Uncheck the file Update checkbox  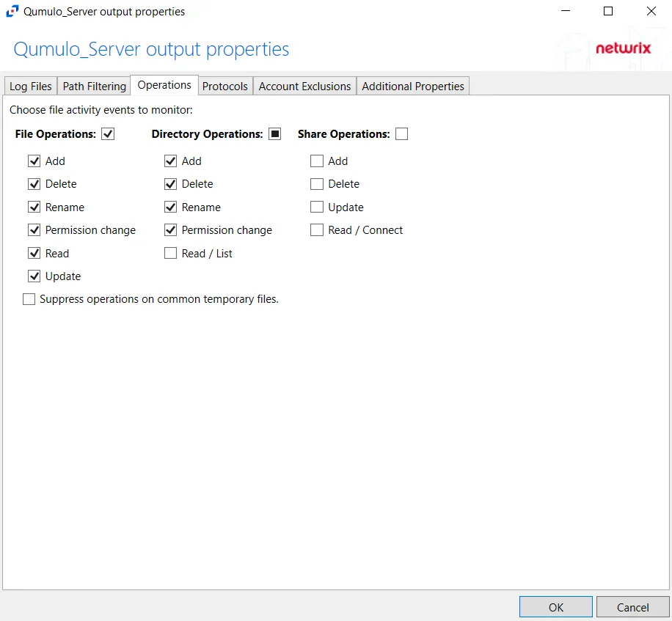pyautogui.click(x=34, y=276)
